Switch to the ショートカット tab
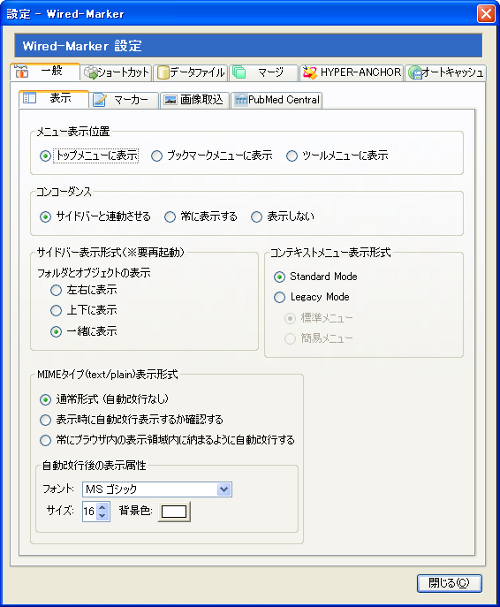The height and width of the screenshot is (607, 500). [116, 72]
